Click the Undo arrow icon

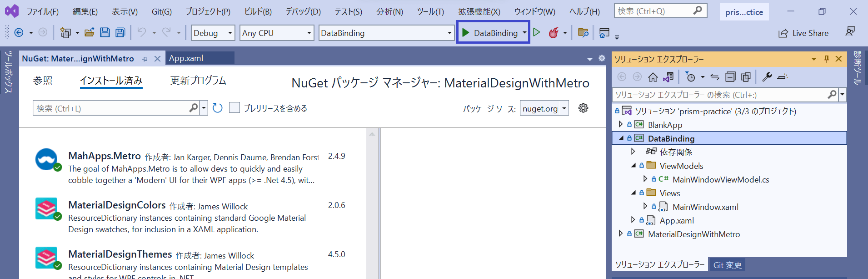[x=142, y=32]
